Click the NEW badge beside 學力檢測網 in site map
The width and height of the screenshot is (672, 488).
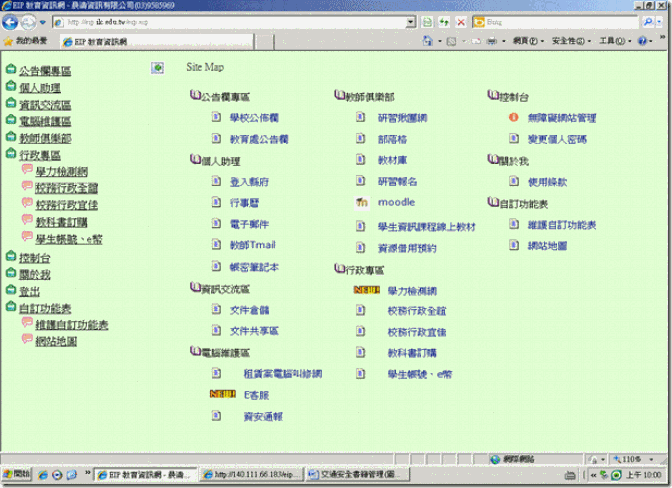tap(366, 290)
